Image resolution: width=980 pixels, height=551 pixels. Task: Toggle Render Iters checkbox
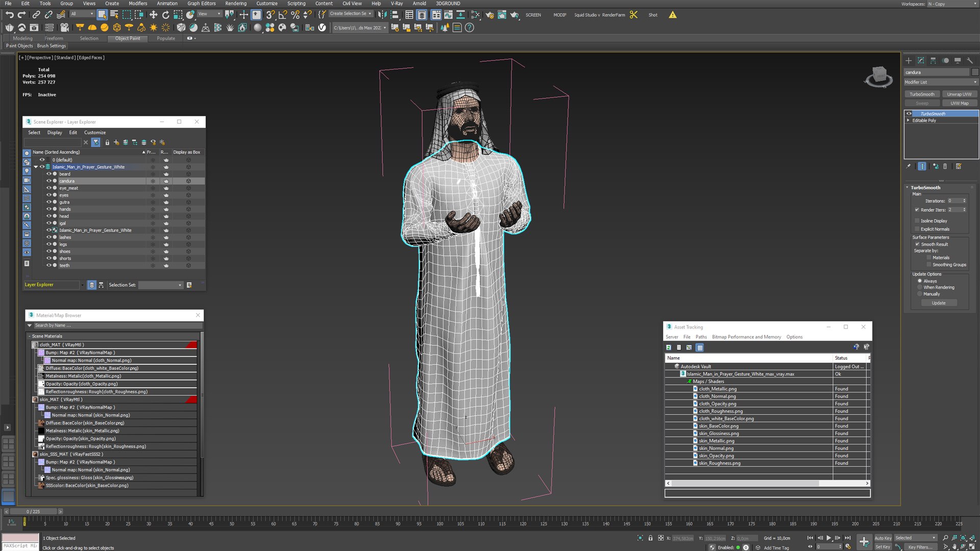[x=917, y=210]
